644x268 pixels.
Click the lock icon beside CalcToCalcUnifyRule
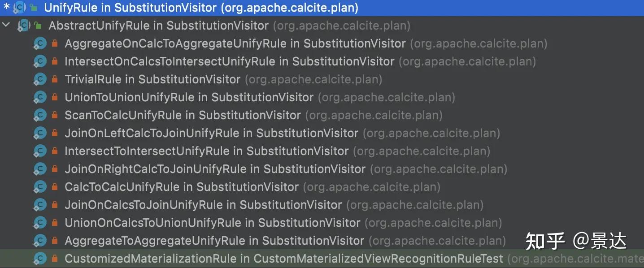coord(55,187)
